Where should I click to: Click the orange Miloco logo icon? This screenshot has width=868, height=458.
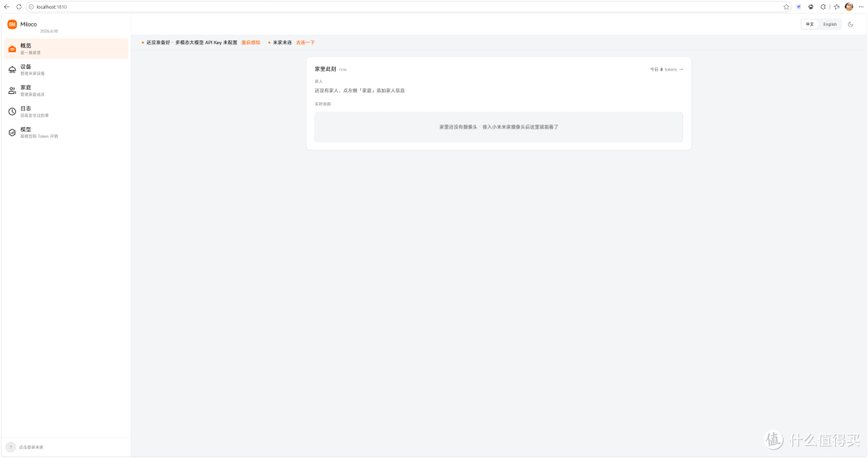12,24
